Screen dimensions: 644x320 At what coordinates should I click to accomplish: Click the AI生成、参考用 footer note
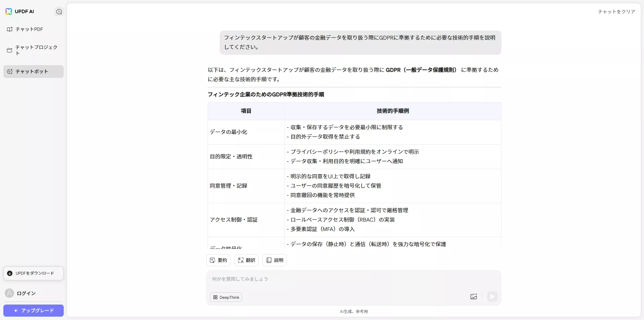(354, 312)
